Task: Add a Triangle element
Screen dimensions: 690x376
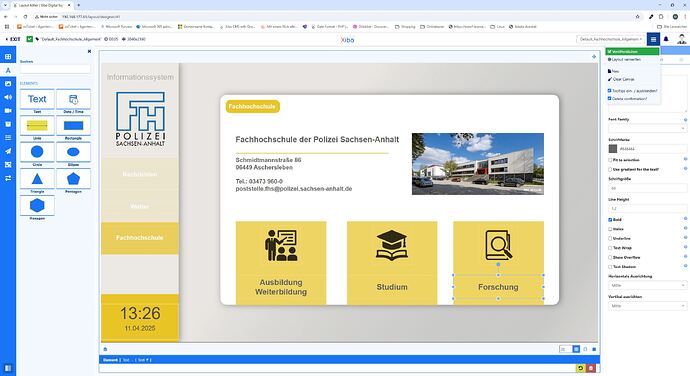Action: (x=37, y=179)
